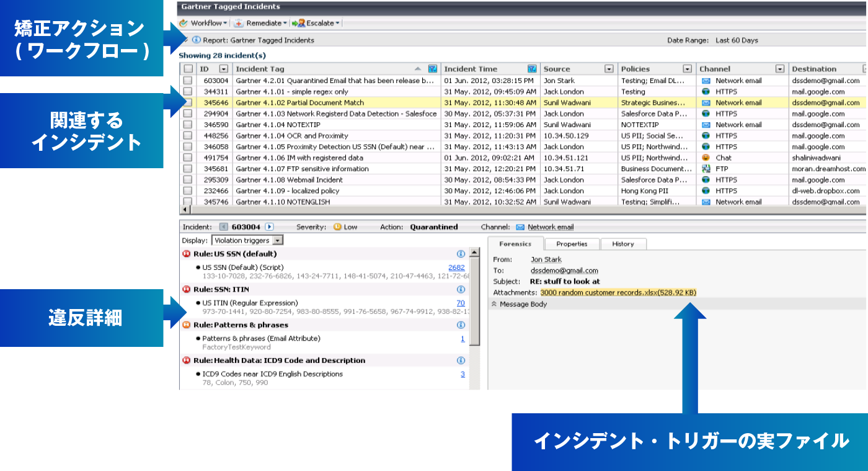
Task: Click the Low severity icon
Action: 337,227
